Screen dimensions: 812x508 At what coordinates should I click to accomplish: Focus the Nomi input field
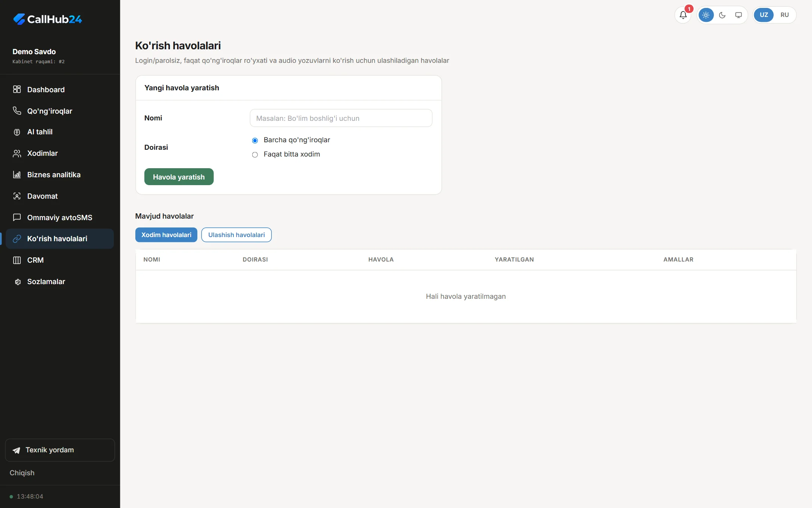[341, 118]
